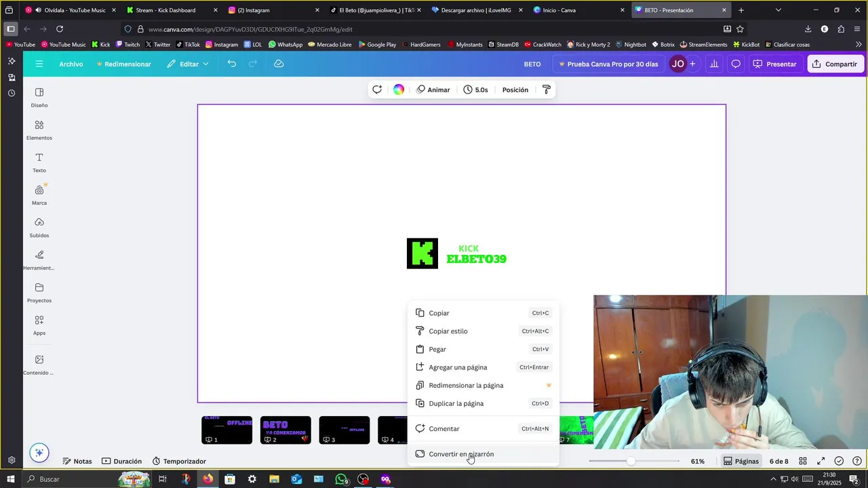Open the Marca brand panel
The height and width of the screenshot is (488, 868).
(39, 195)
